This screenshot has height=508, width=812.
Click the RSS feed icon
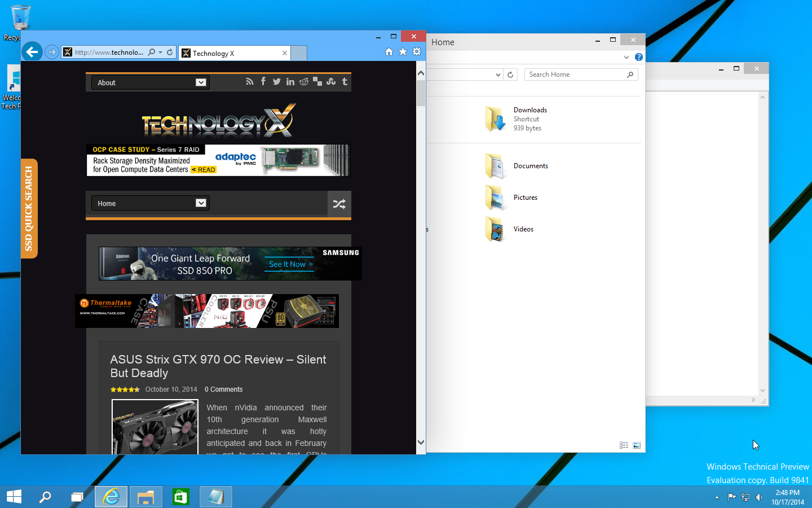pyautogui.click(x=250, y=82)
